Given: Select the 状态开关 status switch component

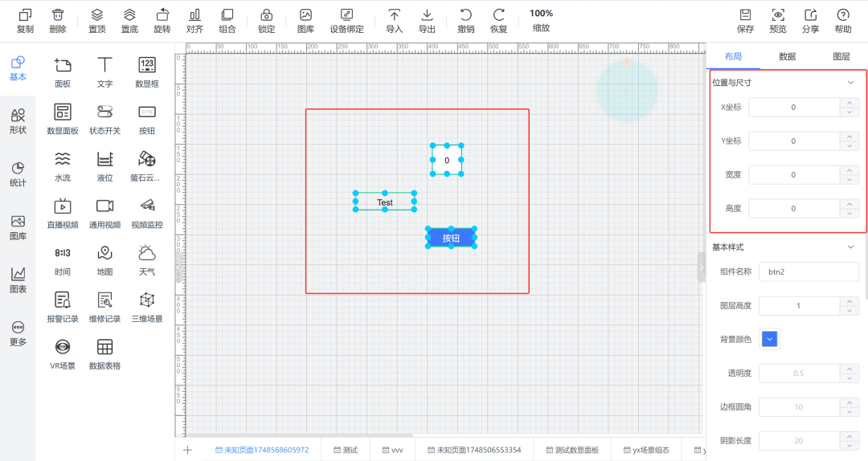Looking at the screenshot, I should pos(104,120).
